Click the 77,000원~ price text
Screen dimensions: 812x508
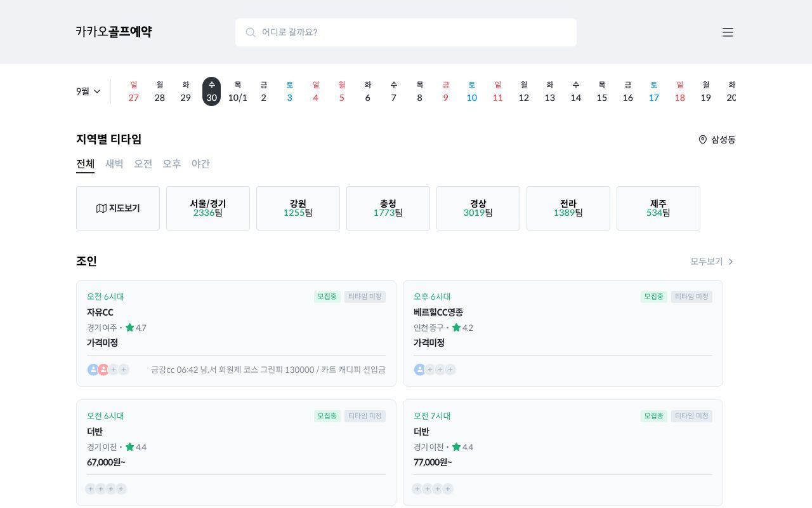433,462
